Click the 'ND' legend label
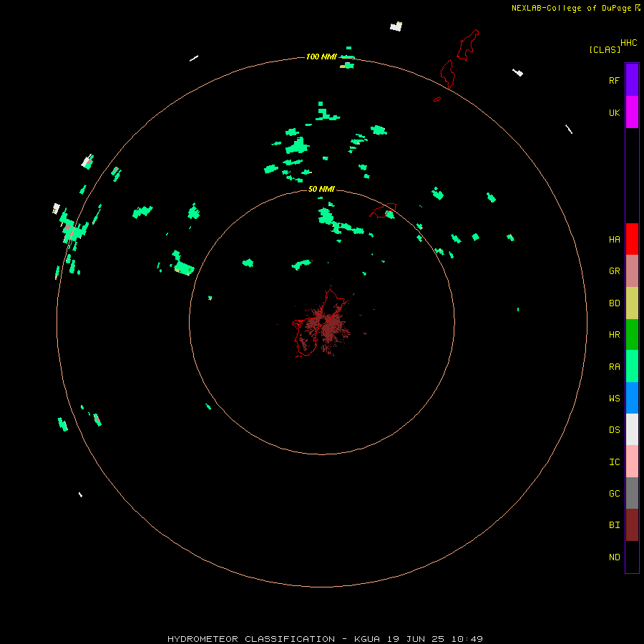Screen dimensions: 644x644 point(614,557)
